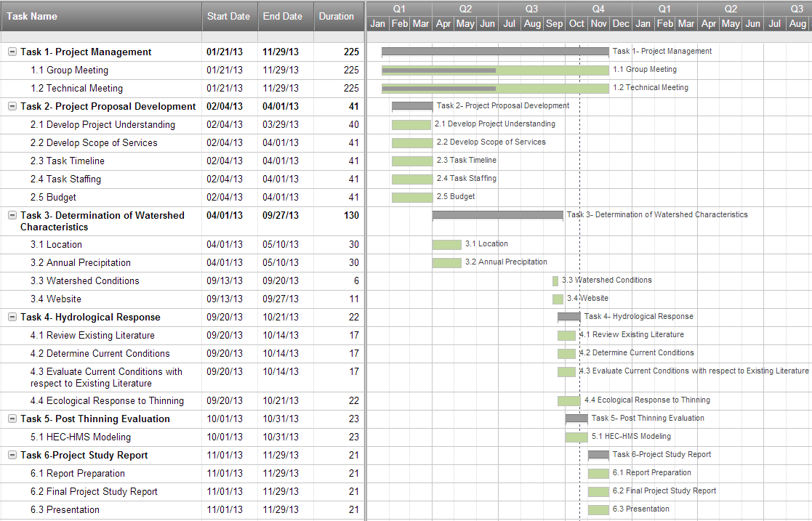
Task: Click the 2.5 Budget Gantt bar
Action: [x=412, y=198]
